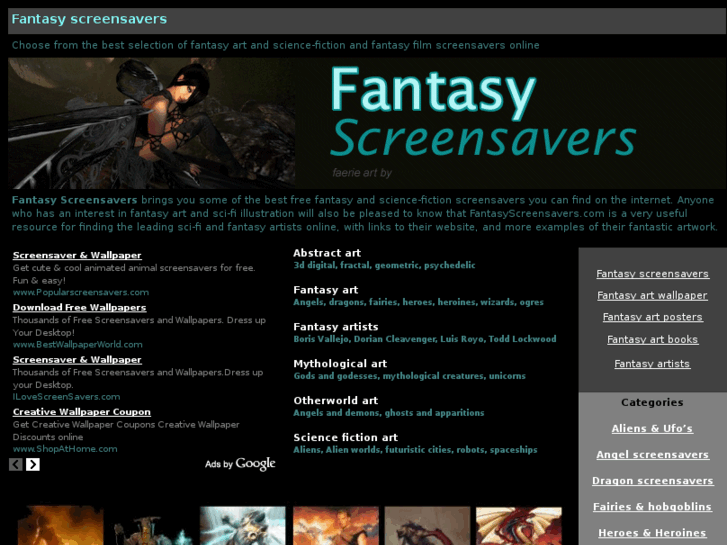
Task: Go to Fantasy artists in sidebar menu
Action: [652, 364]
